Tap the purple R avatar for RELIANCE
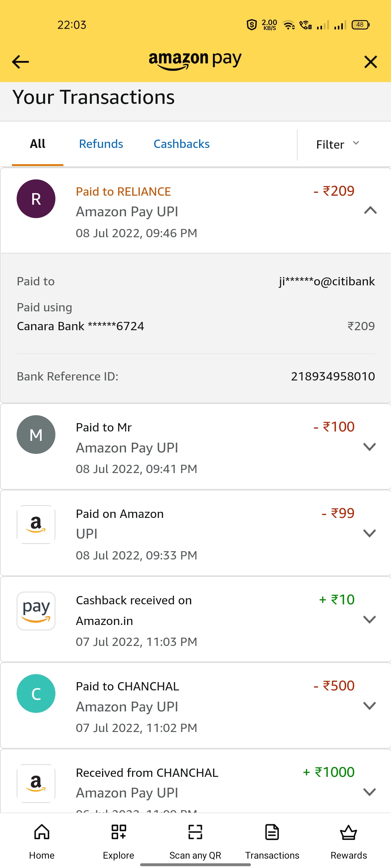This screenshot has width=391, height=868. coord(36,199)
